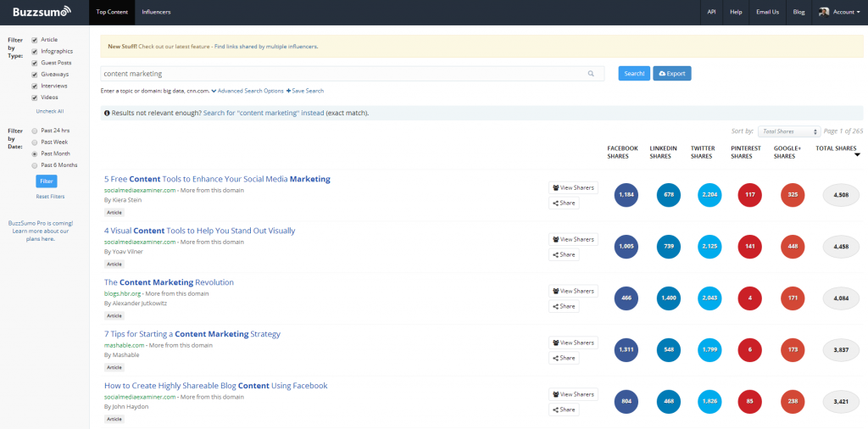The height and width of the screenshot is (429, 868).
Task: Select Past 24 hrs date filter
Action: click(35, 131)
